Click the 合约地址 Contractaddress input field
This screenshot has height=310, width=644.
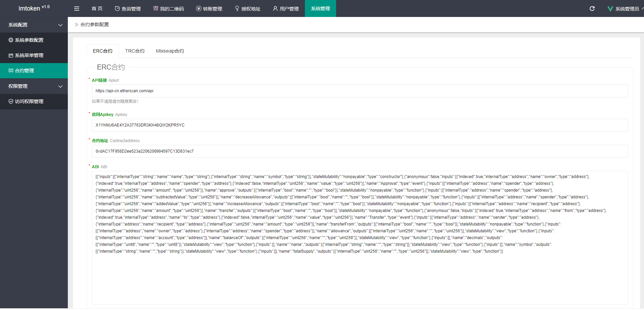(359, 151)
